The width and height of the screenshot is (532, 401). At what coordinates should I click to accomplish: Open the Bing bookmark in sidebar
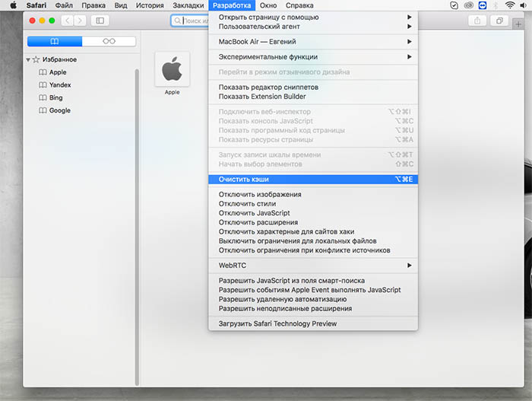pos(56,98)
